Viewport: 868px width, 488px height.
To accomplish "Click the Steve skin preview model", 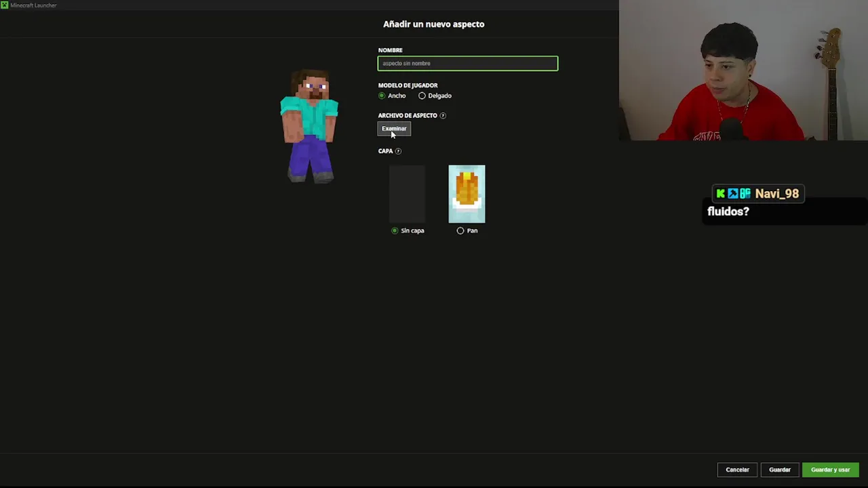I will (x=310, y=125).
